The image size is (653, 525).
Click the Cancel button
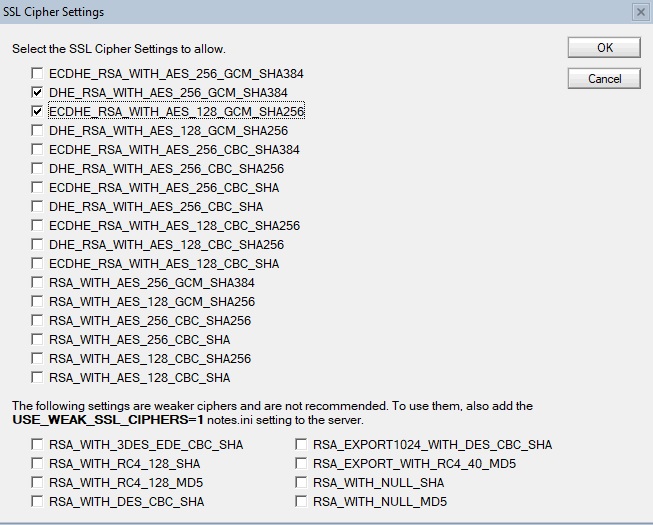pyautogui.click(x=604, y=79)
